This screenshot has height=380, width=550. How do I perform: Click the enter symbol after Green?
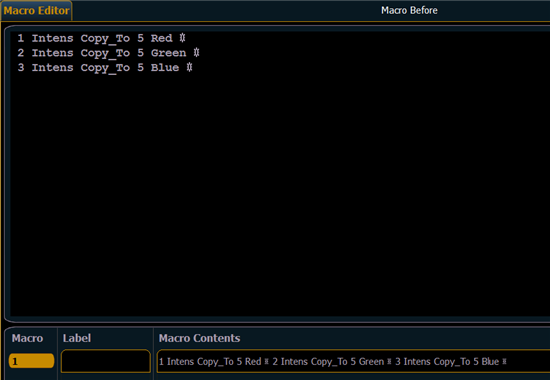pyautogui.click(x=196, y=53)
